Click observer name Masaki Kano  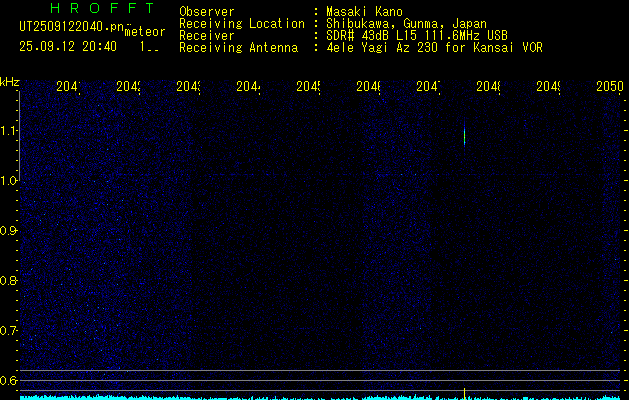click(x=364, y=12)
